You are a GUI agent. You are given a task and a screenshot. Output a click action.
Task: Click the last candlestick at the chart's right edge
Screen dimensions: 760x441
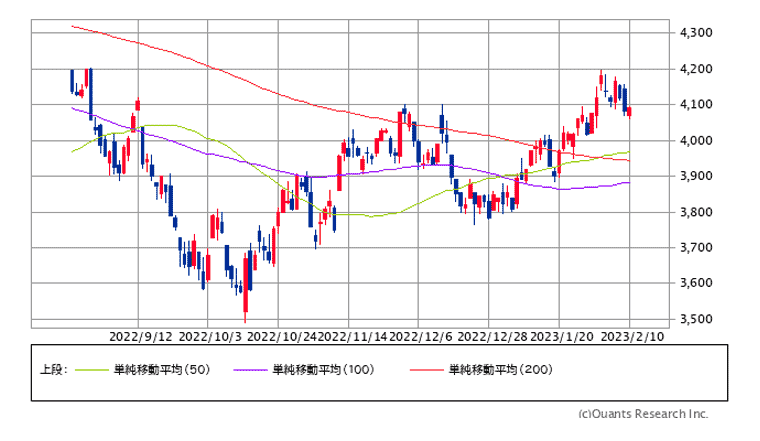(629, 110)
